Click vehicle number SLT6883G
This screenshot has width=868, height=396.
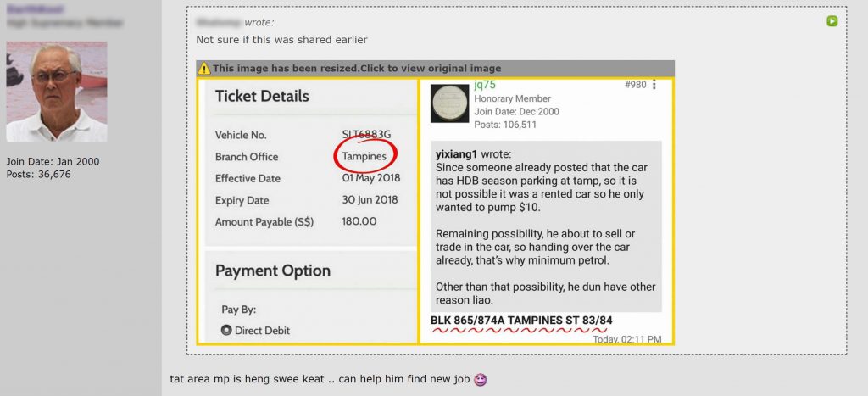[366, 135]
